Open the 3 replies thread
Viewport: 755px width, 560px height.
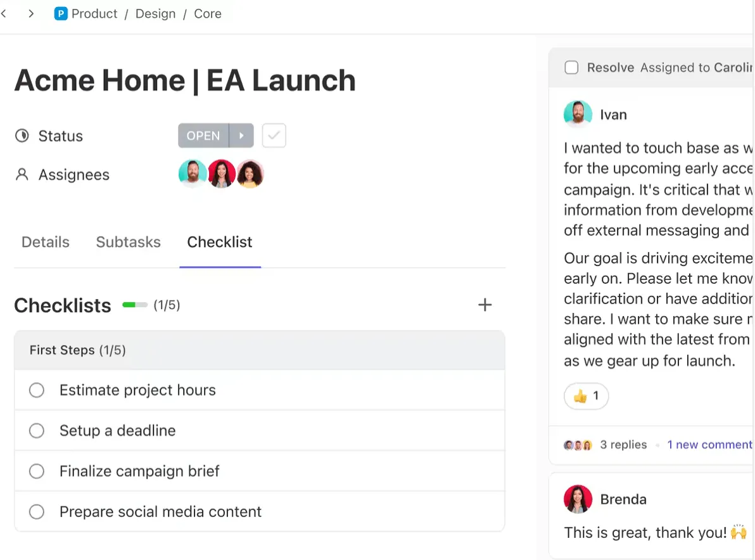pyautogui.click(x=623, y=445)
